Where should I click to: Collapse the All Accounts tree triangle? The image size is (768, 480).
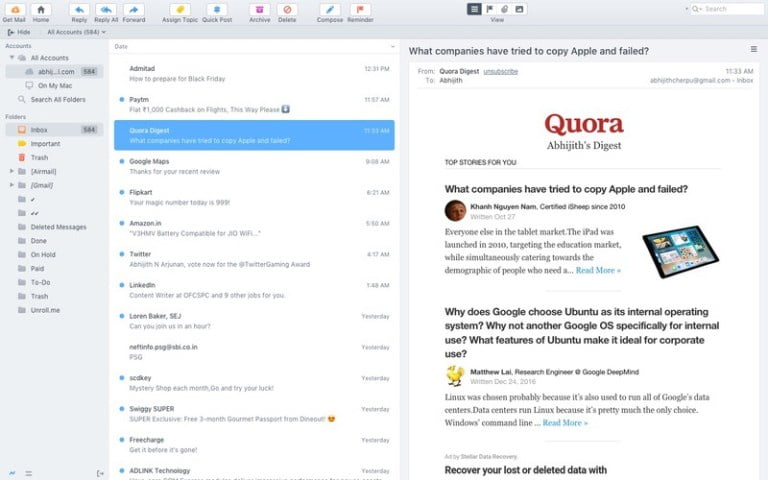(x=12, y=57)
